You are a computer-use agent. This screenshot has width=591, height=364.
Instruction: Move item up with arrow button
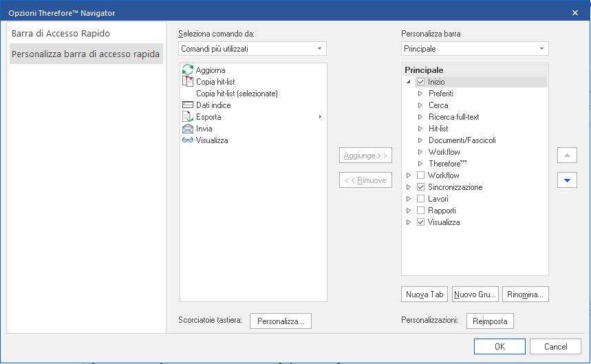567,156
